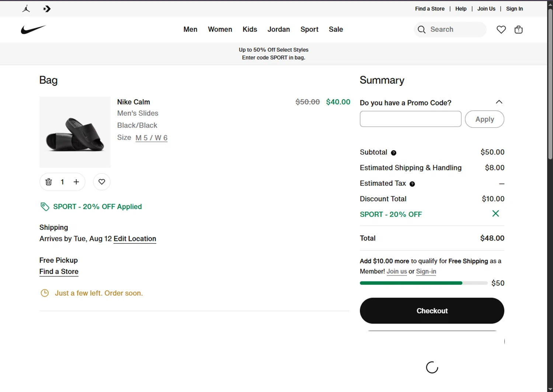
Task: Change size M 5 / W 6
Action: [151, 138]
